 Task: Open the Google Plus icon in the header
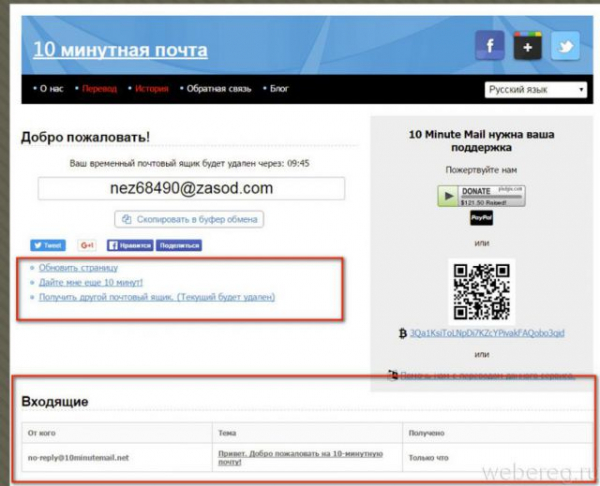[527, 46]
